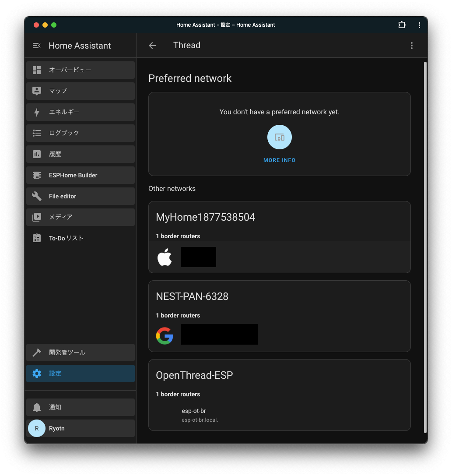Click the round R user avatar
This screenshot has width=452, height=476.
37,428
